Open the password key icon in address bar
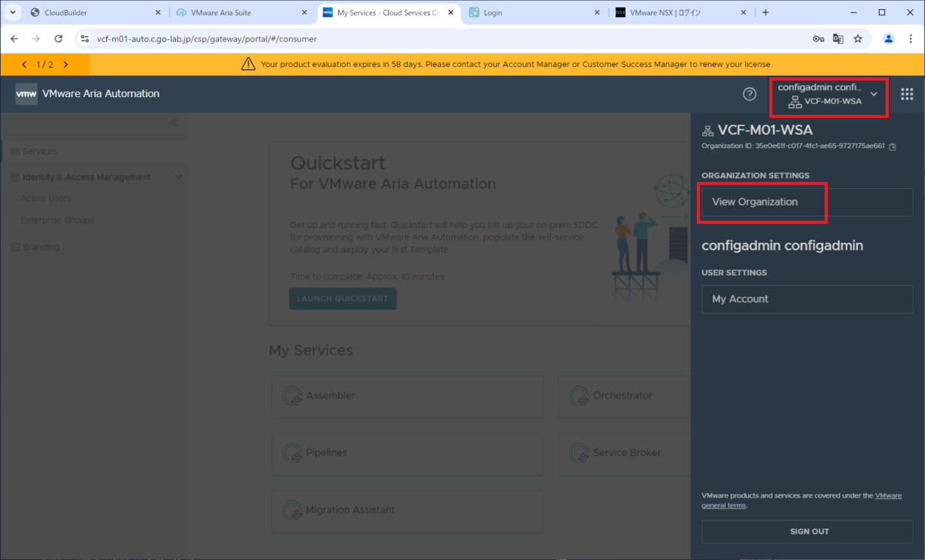This screenshot has width=925, height=560. (818, 39)
